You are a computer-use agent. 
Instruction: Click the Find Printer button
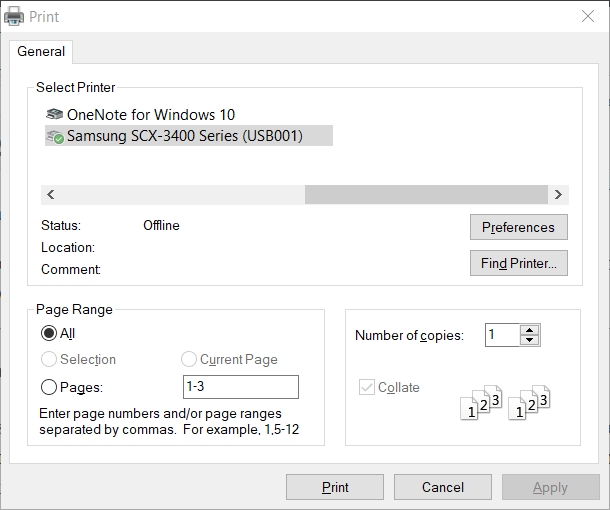pyautogui.click(x=519, y=263)
